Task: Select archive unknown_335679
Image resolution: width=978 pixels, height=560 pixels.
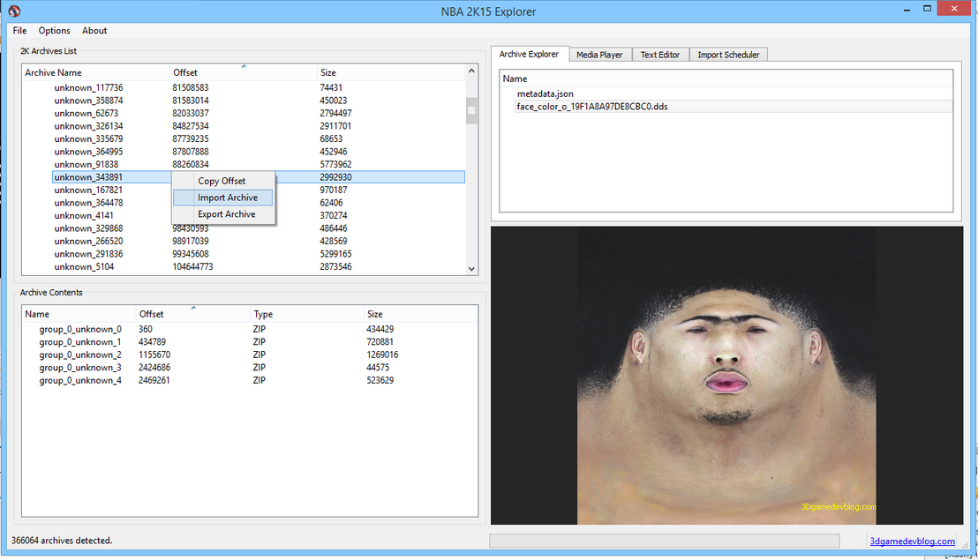Action: 88,139
